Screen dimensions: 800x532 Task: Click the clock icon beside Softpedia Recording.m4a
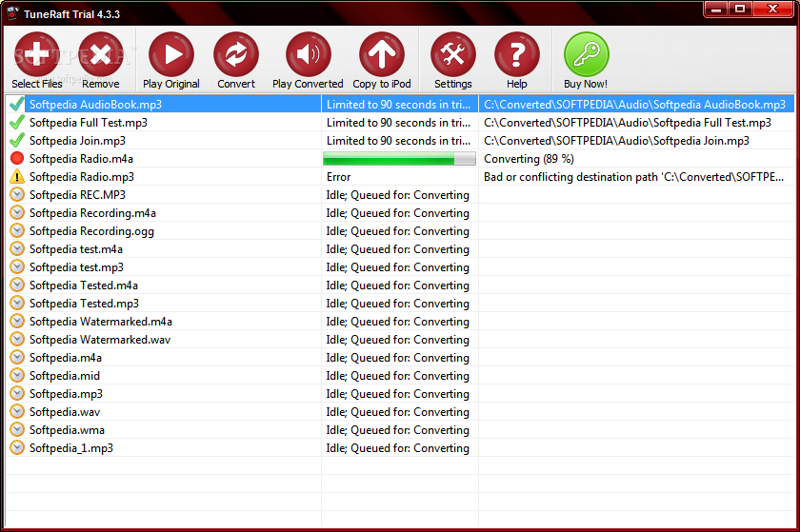(17, 212)
